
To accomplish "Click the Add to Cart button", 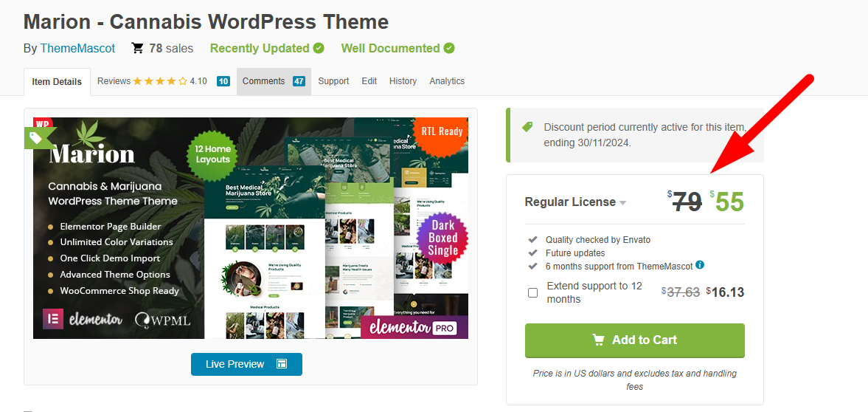I will (635, 340).
